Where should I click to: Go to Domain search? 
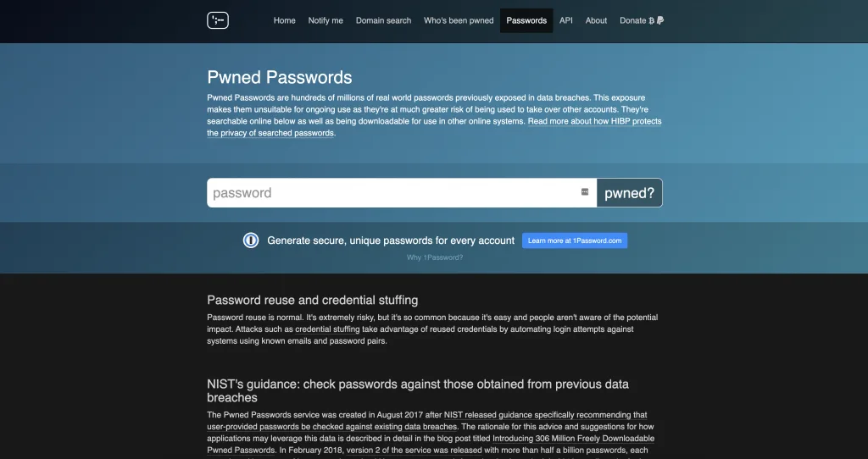[x=383, y=20]
